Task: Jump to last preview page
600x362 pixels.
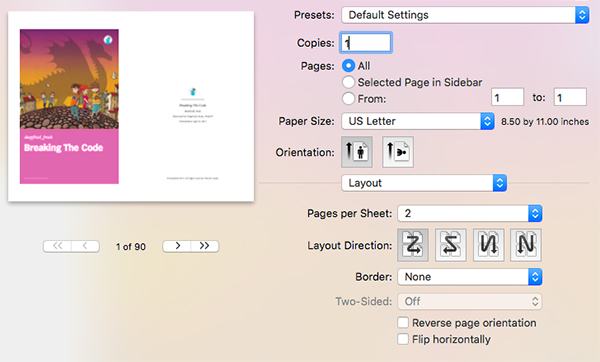Action: (205, 246)
